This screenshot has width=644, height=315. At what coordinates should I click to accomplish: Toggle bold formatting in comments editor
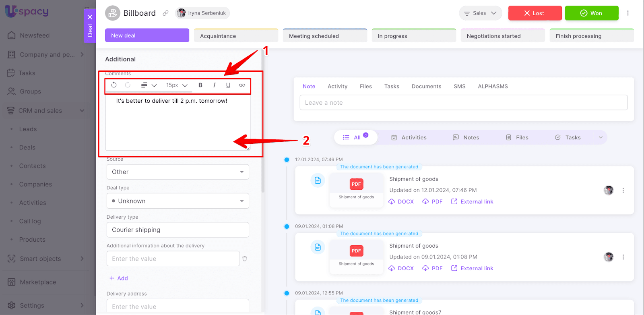(x=200, y=85)
